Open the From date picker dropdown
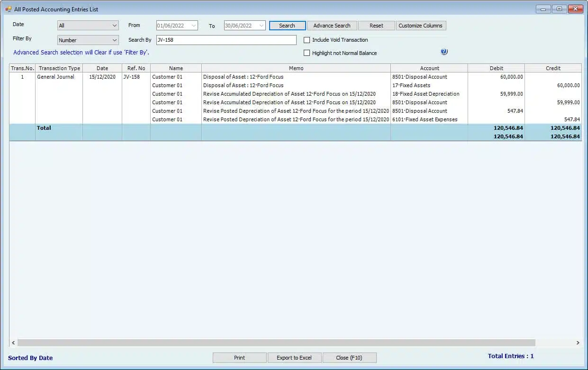 click(x=193, y=26)
